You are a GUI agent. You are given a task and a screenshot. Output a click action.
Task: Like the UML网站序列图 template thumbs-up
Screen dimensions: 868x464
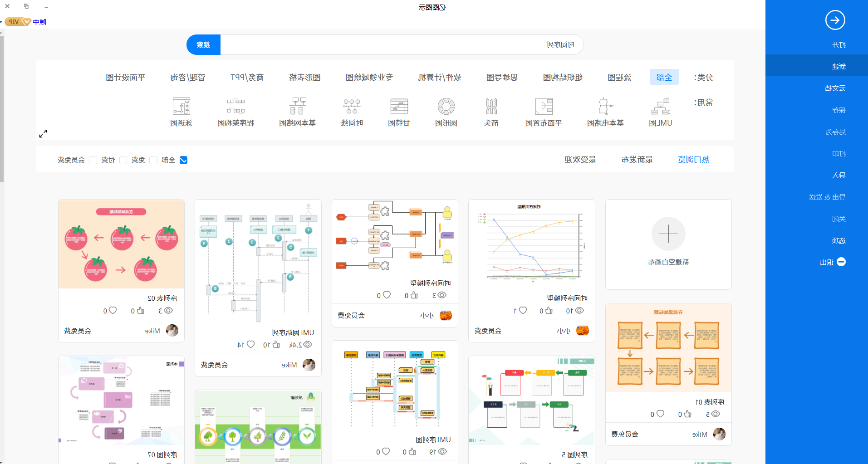276,345
